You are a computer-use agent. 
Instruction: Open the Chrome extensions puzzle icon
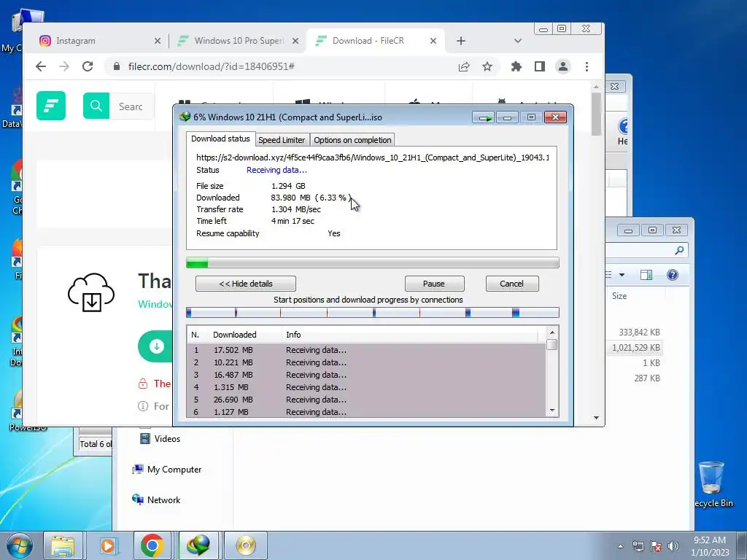tap(516, 66)
